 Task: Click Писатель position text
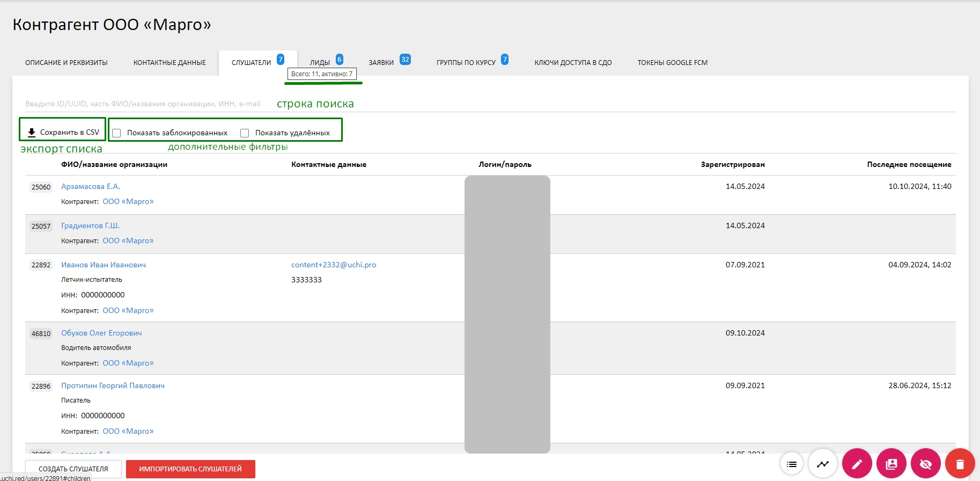pos(76,400)
